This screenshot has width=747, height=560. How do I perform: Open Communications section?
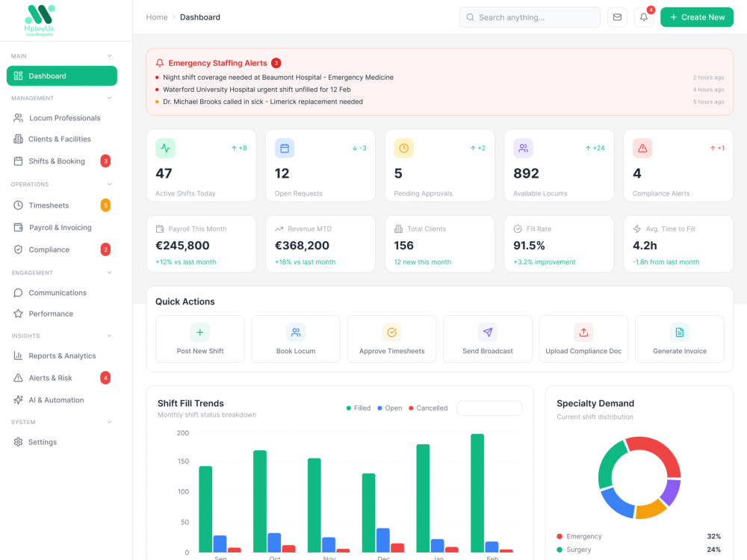62,293
